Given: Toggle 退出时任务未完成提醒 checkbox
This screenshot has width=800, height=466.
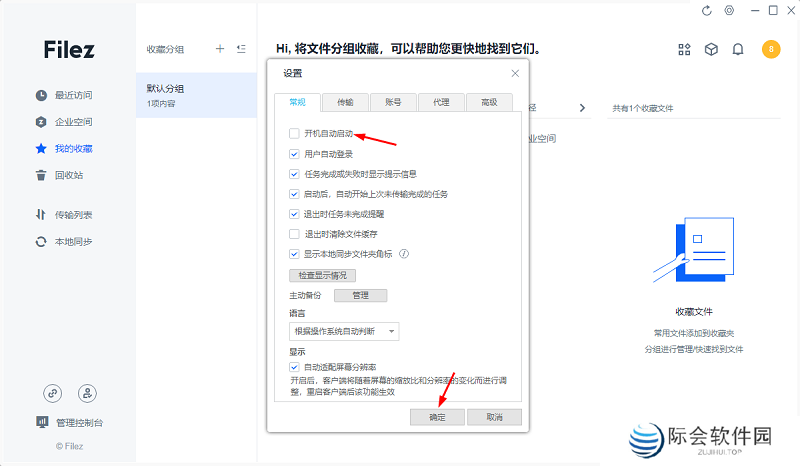Looking at the screenshot, I should [294, 214].
